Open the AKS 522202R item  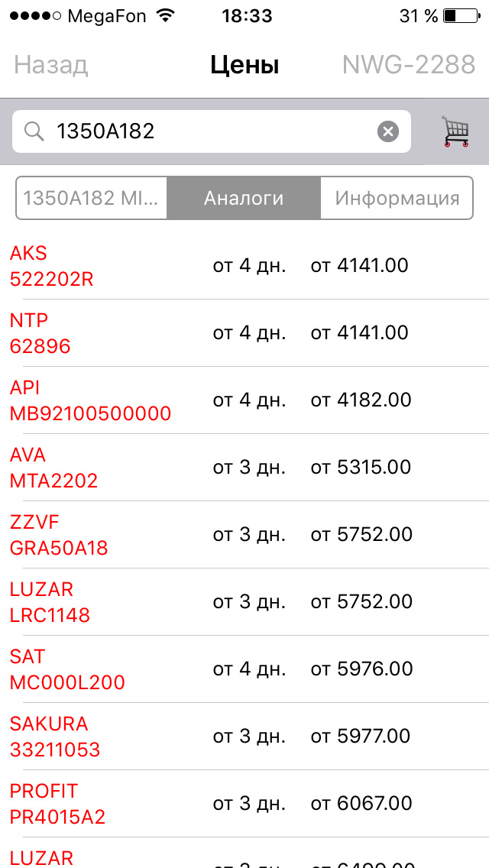(x=244, y=266)
